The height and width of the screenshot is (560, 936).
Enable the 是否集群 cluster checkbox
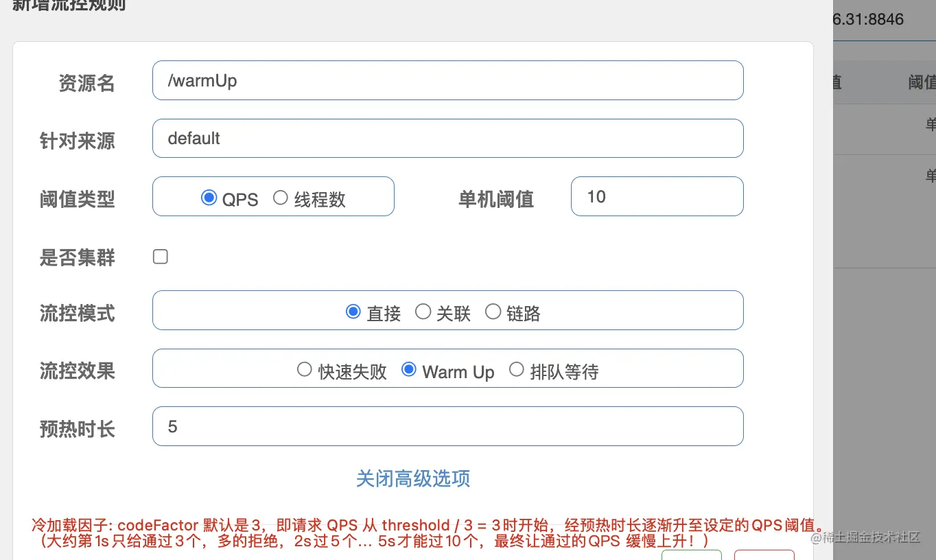coord(160,257)
